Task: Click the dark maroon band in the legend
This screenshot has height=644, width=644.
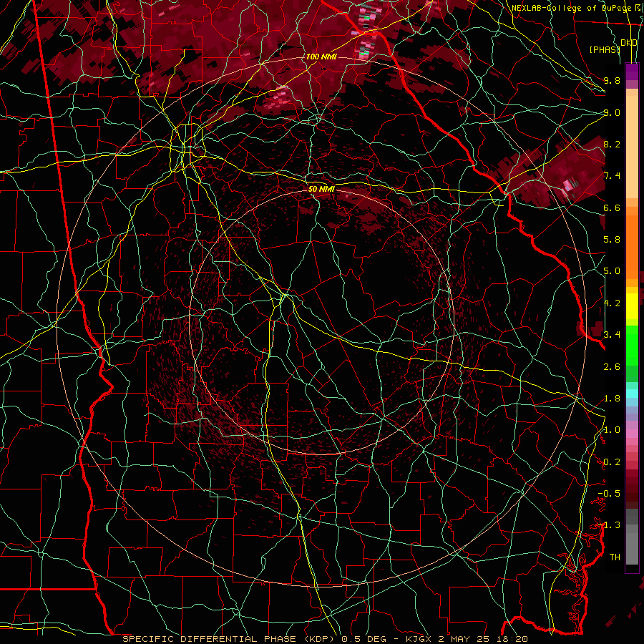Action: point(632,488)
